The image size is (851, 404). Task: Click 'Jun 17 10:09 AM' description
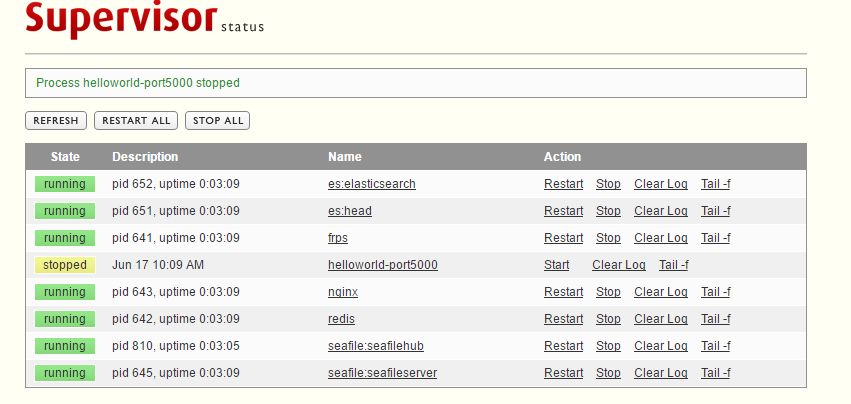pos(158,265)
